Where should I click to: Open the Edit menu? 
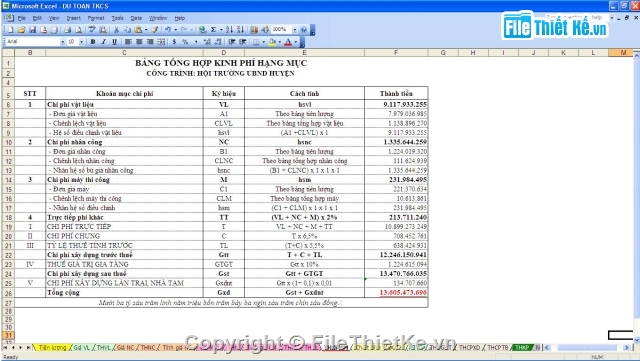pyautogui.click(x=37, y=18)
